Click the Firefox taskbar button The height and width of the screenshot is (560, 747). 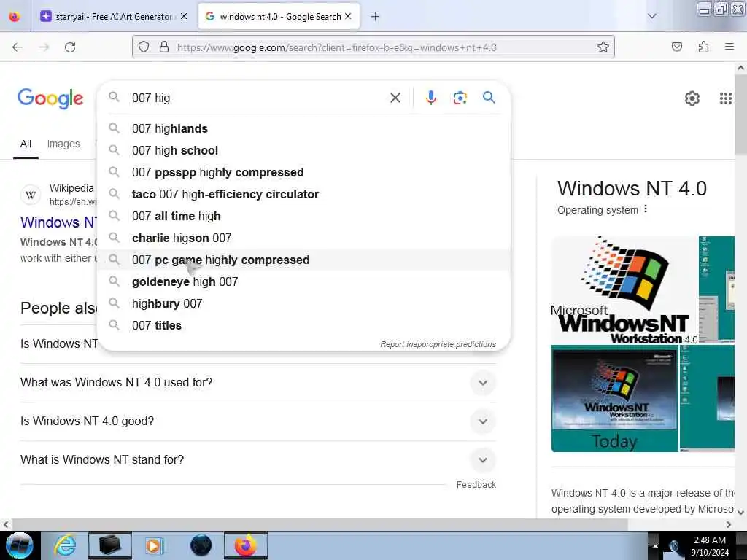245,545
